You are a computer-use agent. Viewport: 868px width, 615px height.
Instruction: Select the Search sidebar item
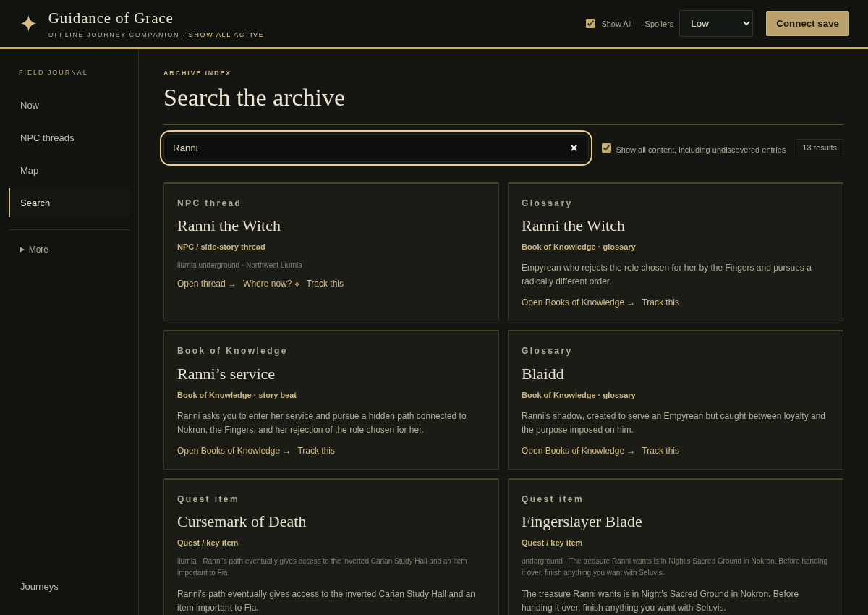click(x=69, y=203)
